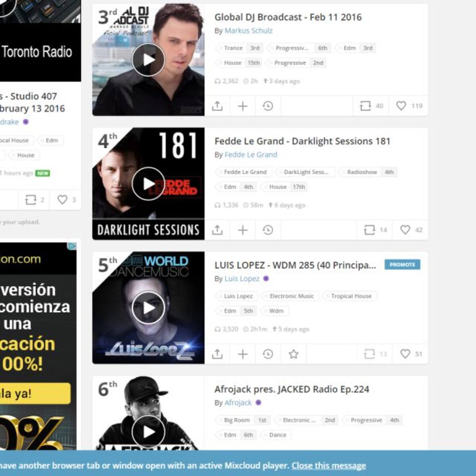Favorite the Luis Lopez WDM 285 show
The height and width of the screenshot is (476, 476).
(x=405, y=354)
